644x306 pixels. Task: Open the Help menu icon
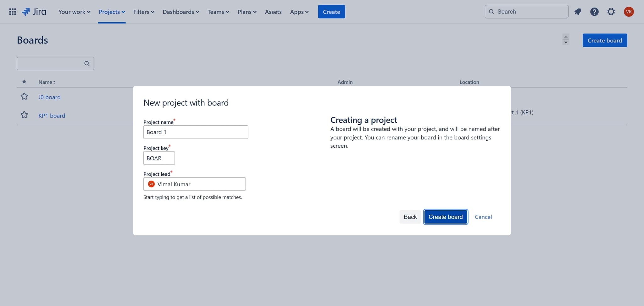(594, 12)
